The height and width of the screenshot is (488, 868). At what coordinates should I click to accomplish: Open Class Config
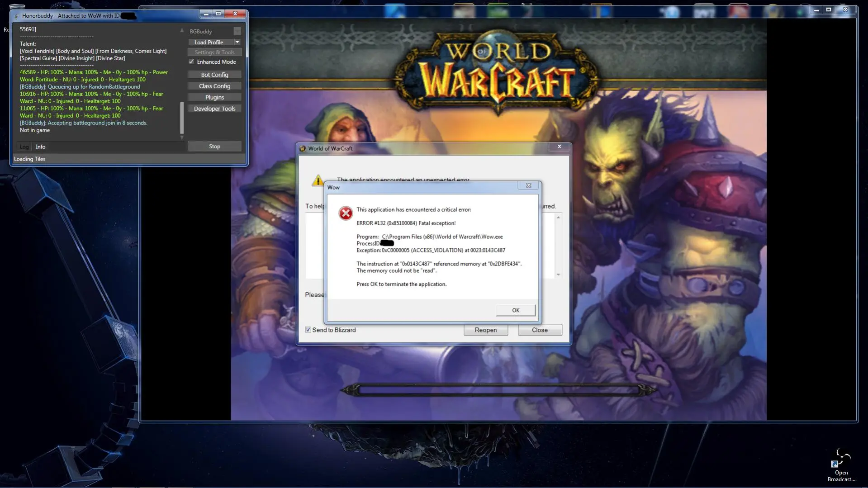pos(214,86)
